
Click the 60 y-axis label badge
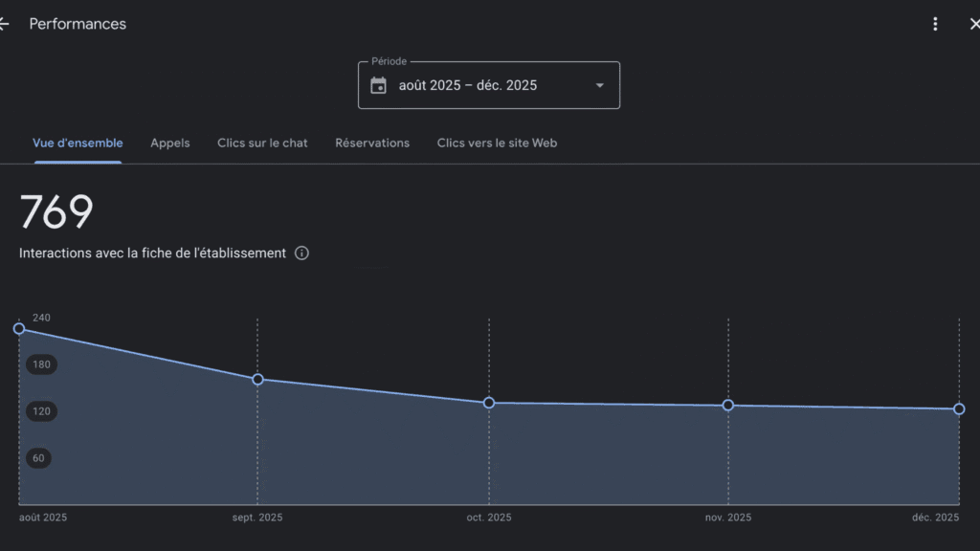coord(39,458)
